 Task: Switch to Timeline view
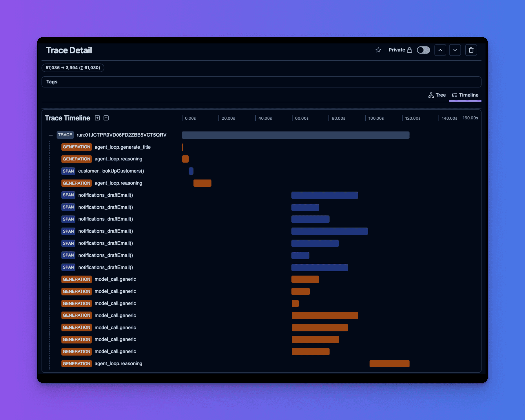[x=465, y=95]
